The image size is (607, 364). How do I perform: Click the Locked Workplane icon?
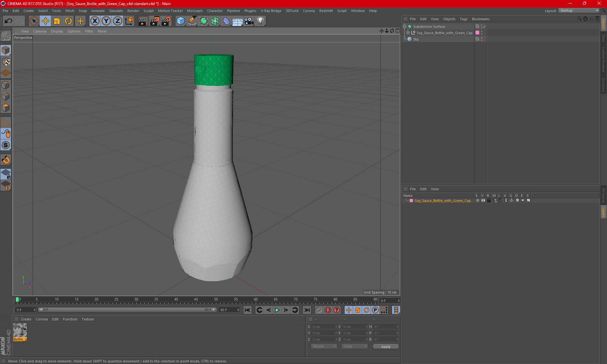click(6, 174)
